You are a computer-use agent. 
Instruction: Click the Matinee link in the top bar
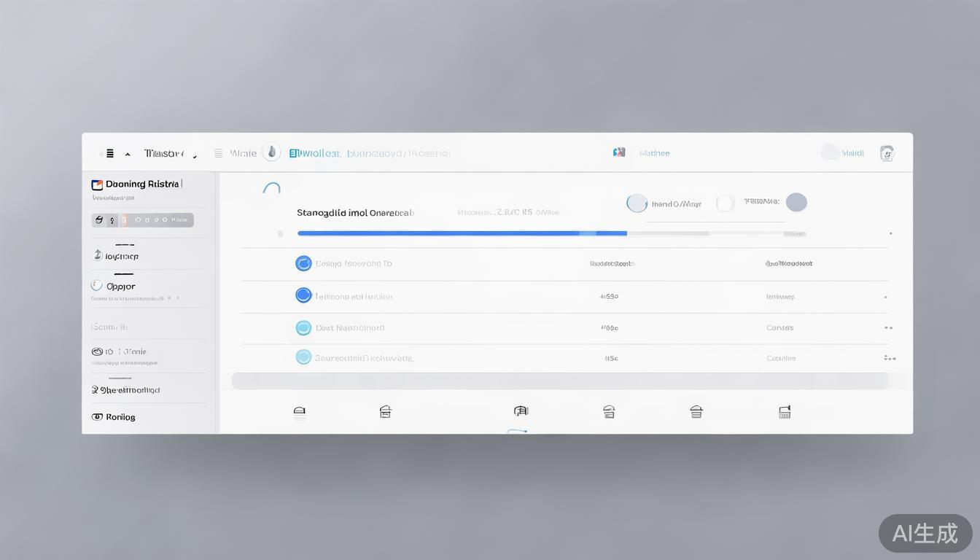(654, 153)
